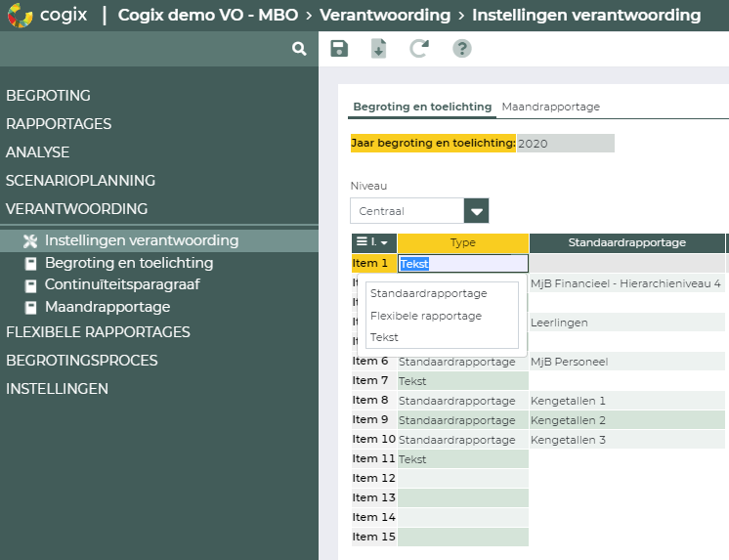Click the Jaar begroting en toelichting 2020 field
This screenshot has height=560, width=729.
click(566, 144)
